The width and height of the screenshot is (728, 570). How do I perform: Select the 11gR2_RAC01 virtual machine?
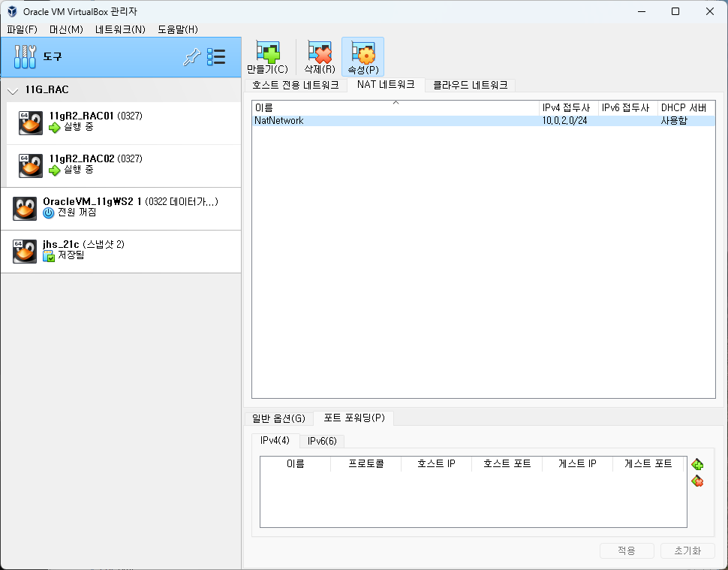click(x=124, y=123)
